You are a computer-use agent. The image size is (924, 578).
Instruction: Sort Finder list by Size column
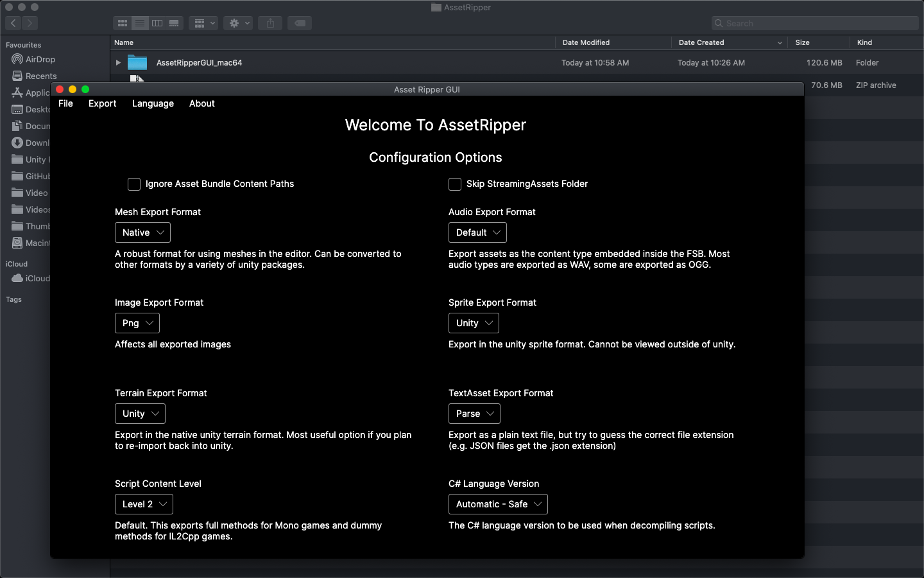click(x=819, y=42)
